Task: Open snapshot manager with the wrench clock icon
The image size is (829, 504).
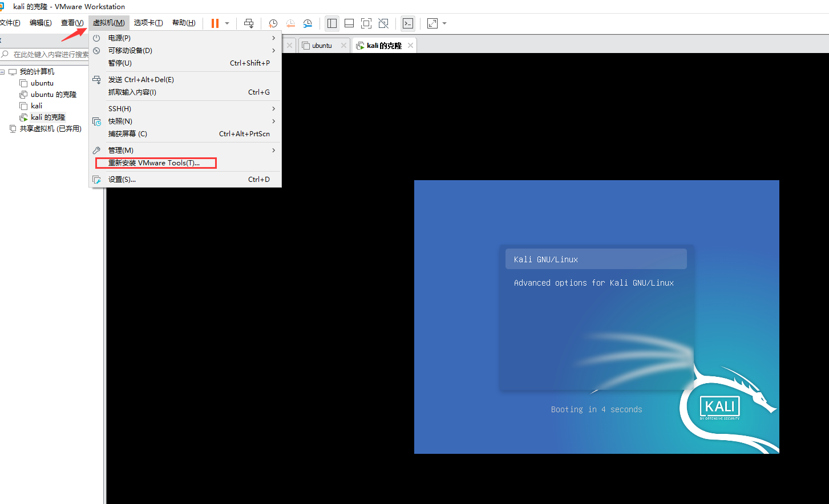Action: point(308,23)
